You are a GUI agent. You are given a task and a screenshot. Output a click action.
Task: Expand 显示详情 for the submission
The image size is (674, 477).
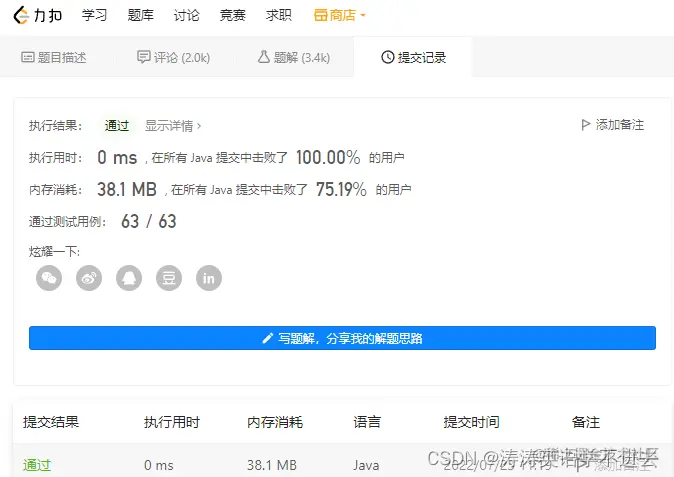[x=173, y=125]
